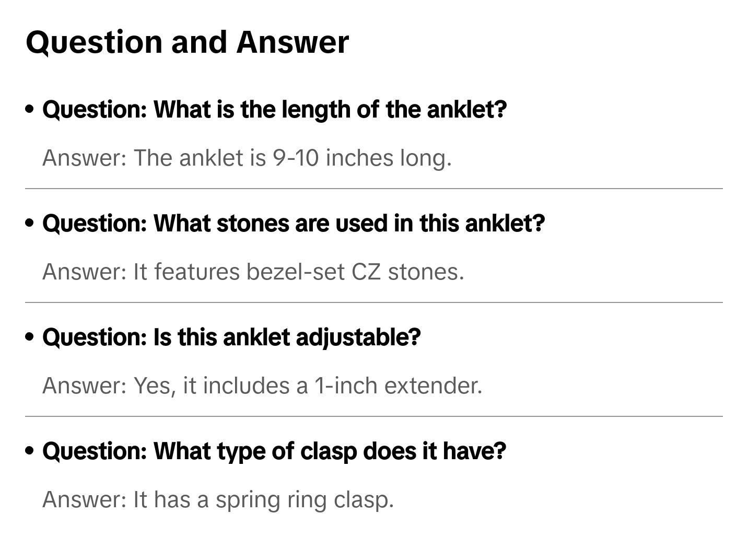The width and height of the screenshot is (748, 560).
Task: Click the 'Question and Answer' heading
Action: tap(187, 42)
